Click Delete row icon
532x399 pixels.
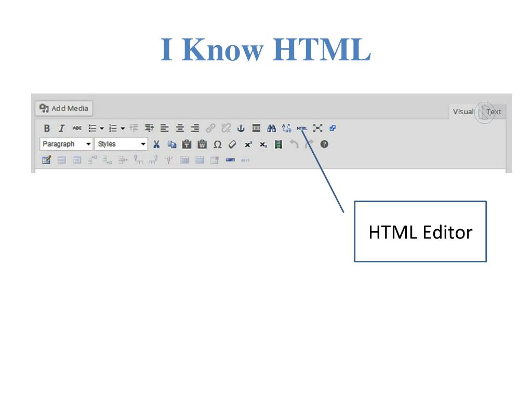(x=123, y=160)
